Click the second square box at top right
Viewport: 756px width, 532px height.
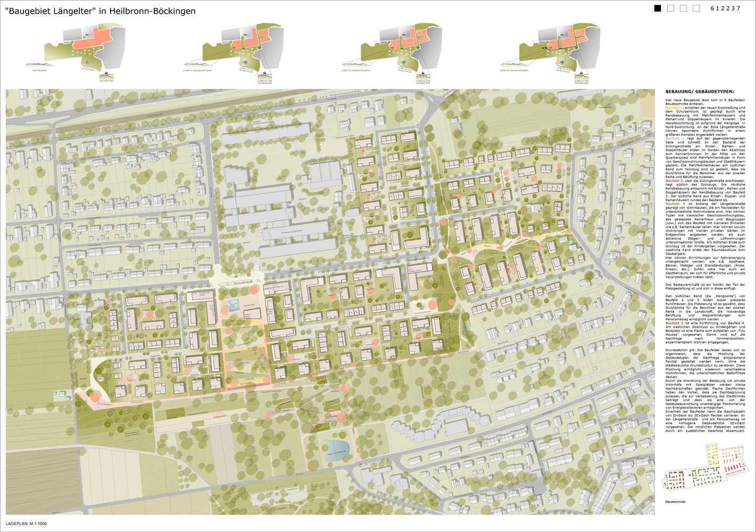(x=670, y=8)
